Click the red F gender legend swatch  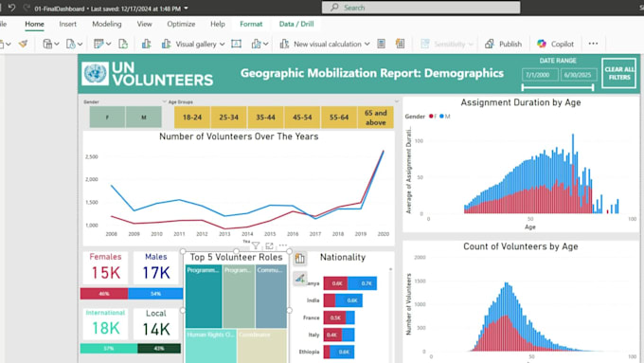(431, 117)
